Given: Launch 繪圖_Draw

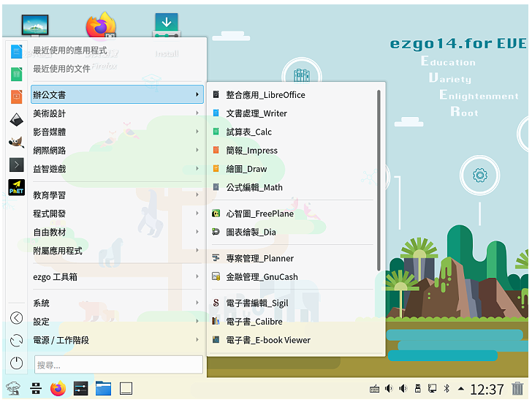Looking at the screenshot, I should coord(292,169).
